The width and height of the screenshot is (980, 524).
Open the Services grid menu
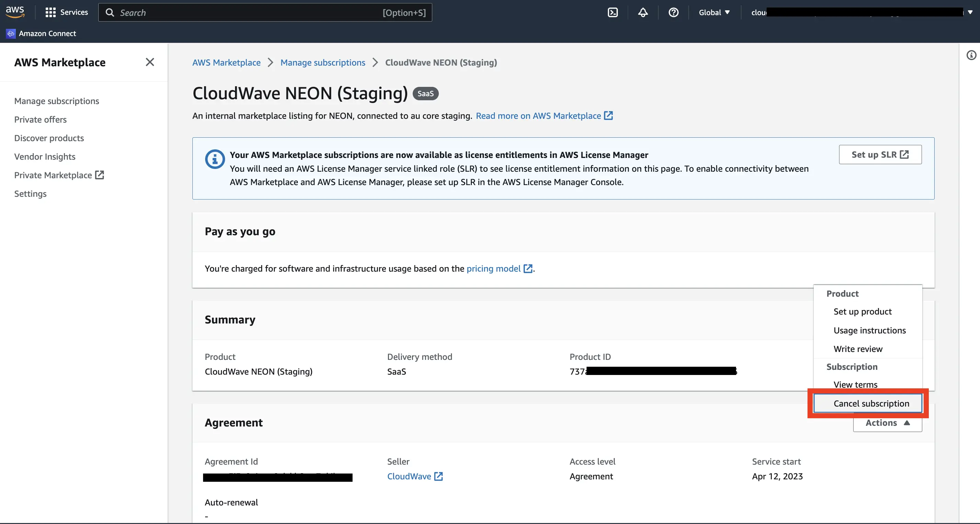66,13
